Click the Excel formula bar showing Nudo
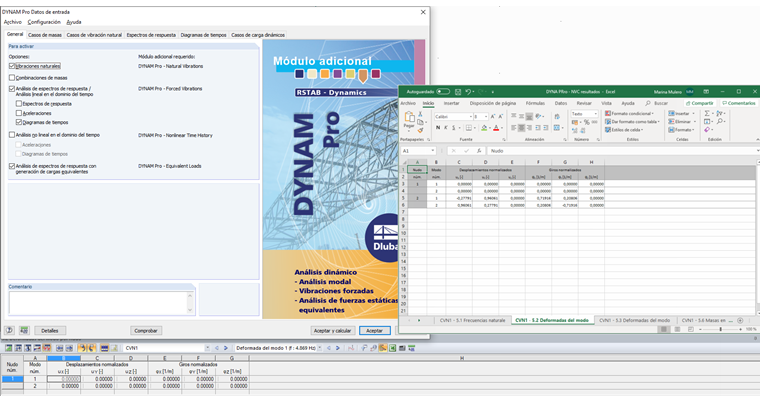Viewport: 760px width, 403px height. (622, 151)
